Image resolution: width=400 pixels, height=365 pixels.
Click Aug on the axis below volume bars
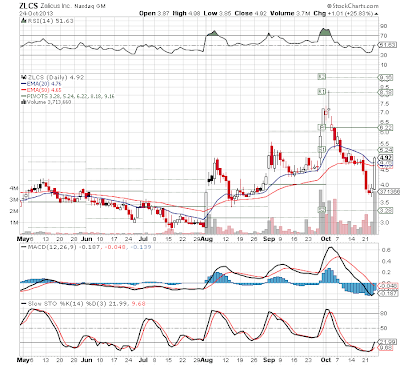click(x=207, y=239)
